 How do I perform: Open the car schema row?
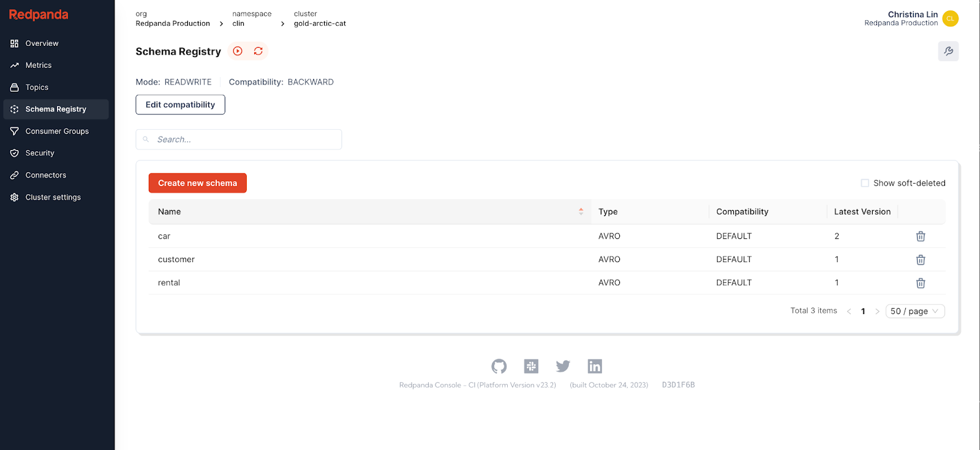(547, 236)
